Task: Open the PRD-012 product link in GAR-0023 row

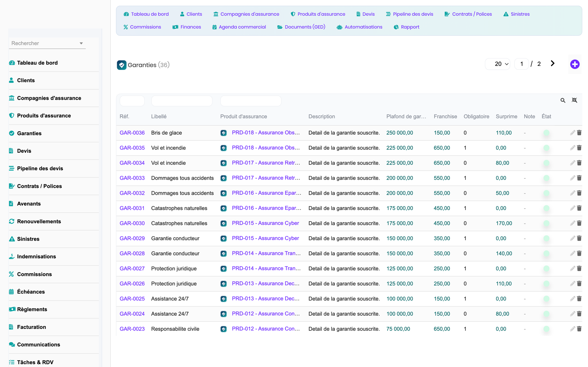Action: tap(266, 329)
